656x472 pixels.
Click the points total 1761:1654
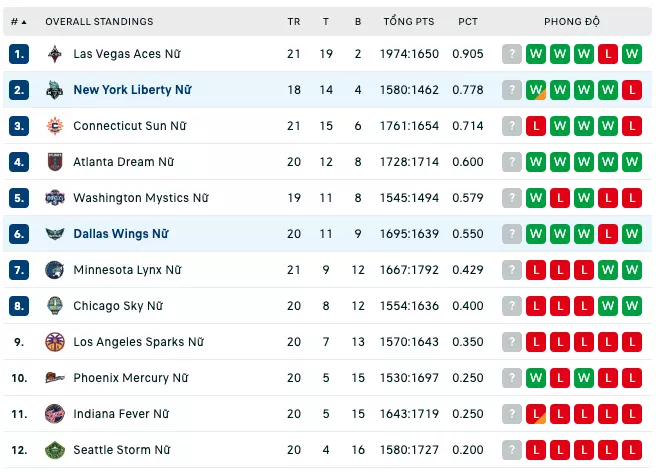pyautogui.click(x=409, y=126)
